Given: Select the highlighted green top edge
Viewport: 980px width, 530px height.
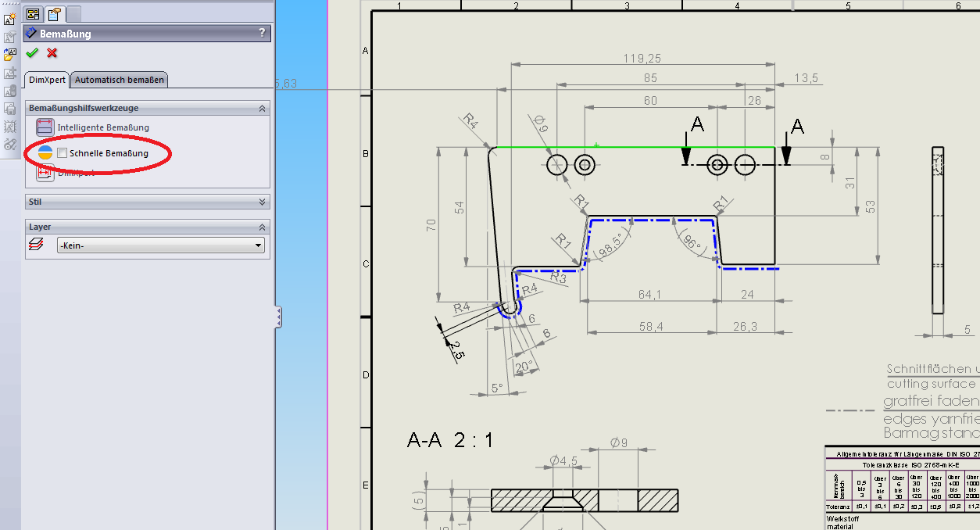Looking at the screenshot, I should tap(635, 147).
